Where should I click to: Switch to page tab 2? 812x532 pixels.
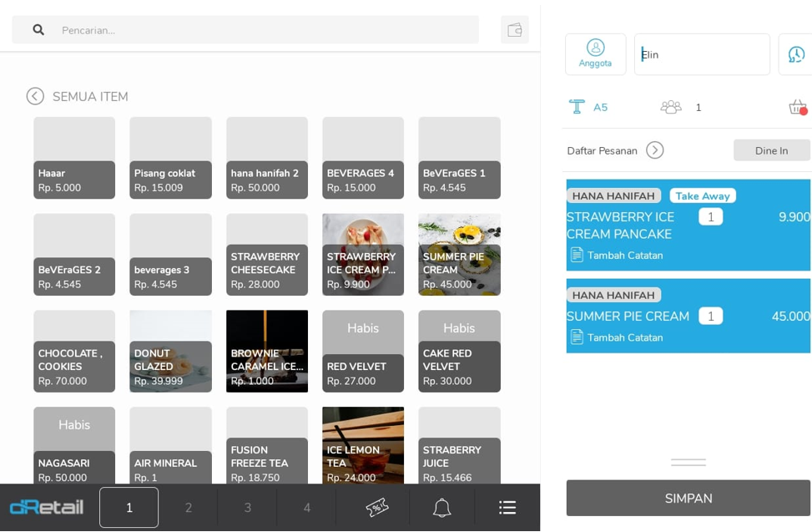[x=189, y=507]
